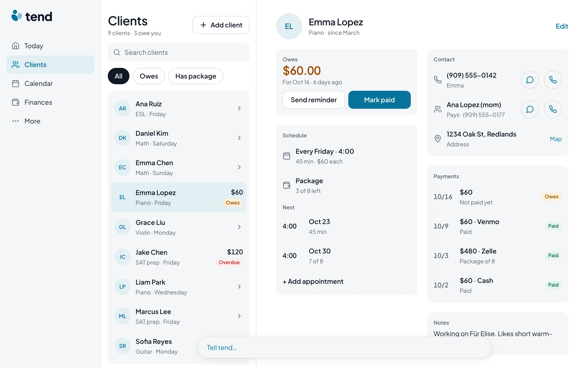The image size is (588, 368).
Task: Select the 10/3 $480 · Zelle payment
Action: tap(497, 256)
